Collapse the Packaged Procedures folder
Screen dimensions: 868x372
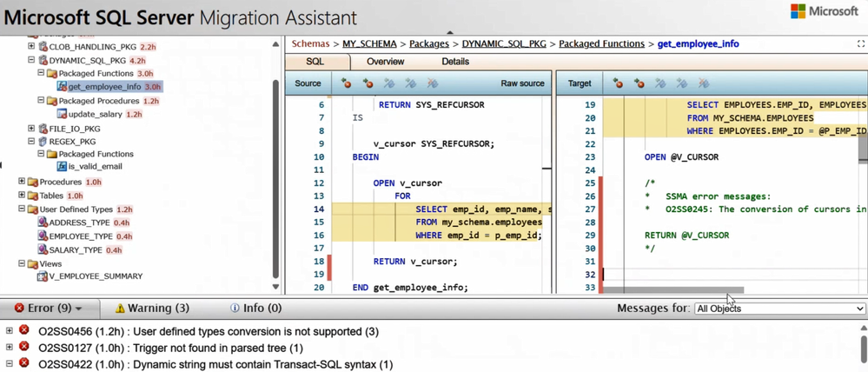point(42,101)
